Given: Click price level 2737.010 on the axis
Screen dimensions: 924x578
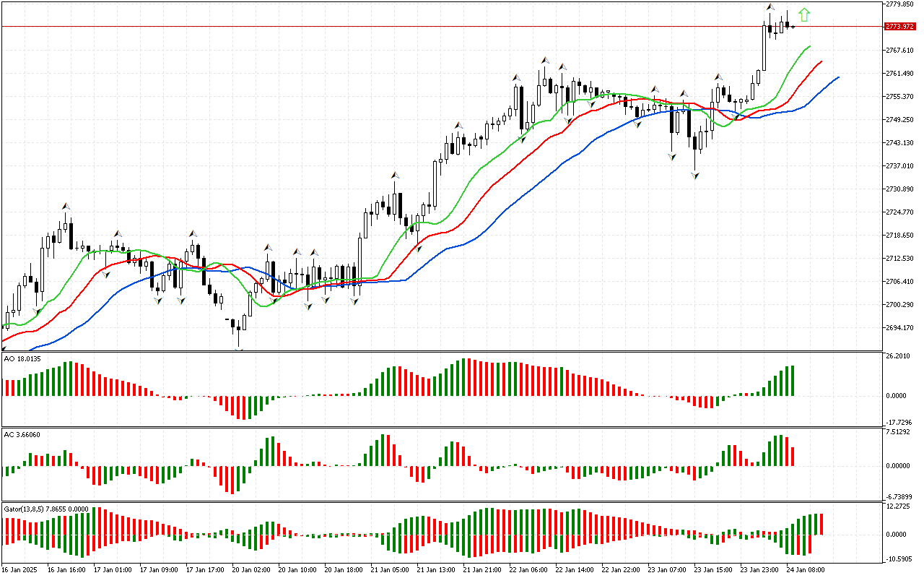Looking at the screenshot, I should coord(899,166).
